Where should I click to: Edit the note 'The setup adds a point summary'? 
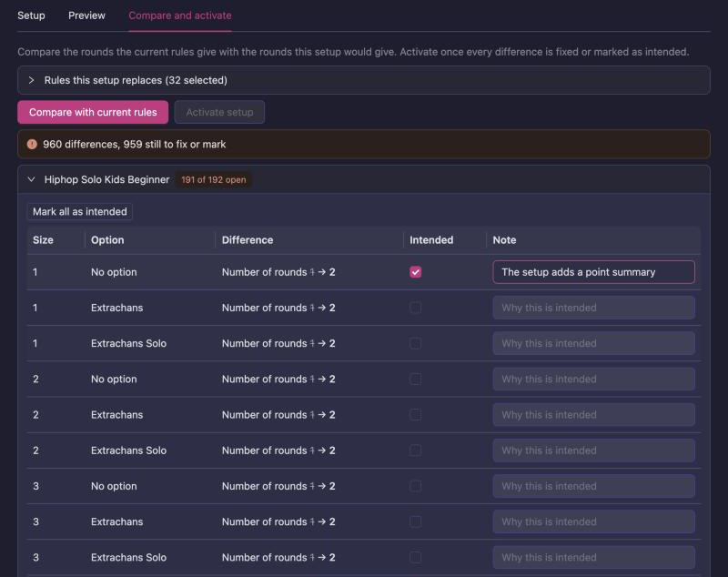point(594,272)
